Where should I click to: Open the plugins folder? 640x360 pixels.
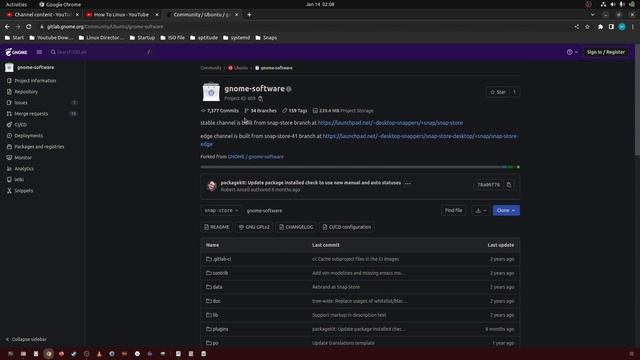tap(217, 329)
